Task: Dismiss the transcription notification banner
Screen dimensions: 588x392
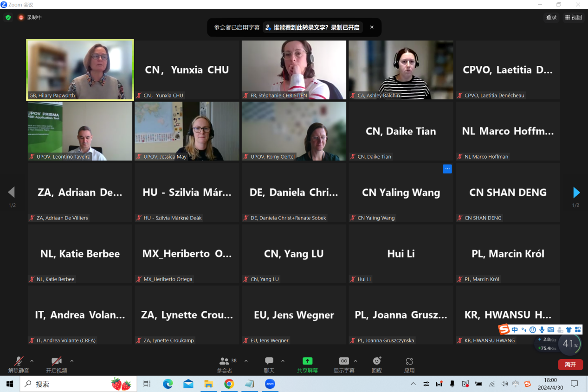Action: pyautogui.click(x=372, y=27)
